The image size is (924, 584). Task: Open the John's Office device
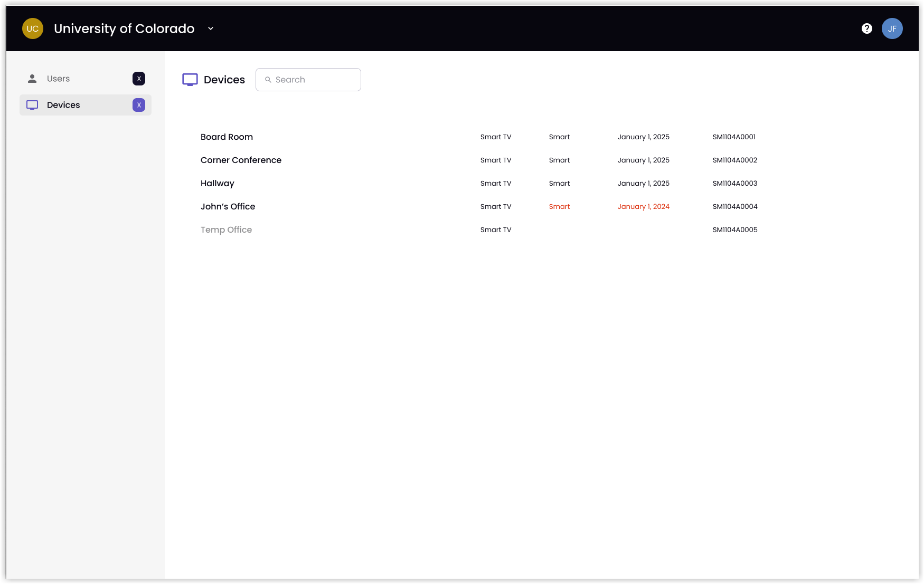pos(228,206)
